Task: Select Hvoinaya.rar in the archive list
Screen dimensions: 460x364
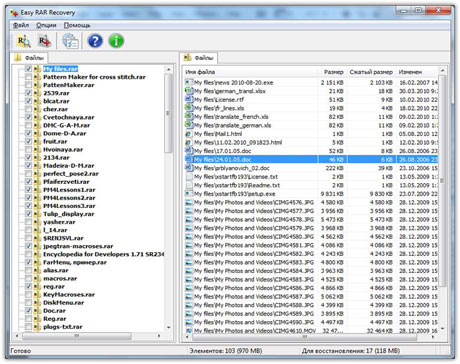Action: 63,149
